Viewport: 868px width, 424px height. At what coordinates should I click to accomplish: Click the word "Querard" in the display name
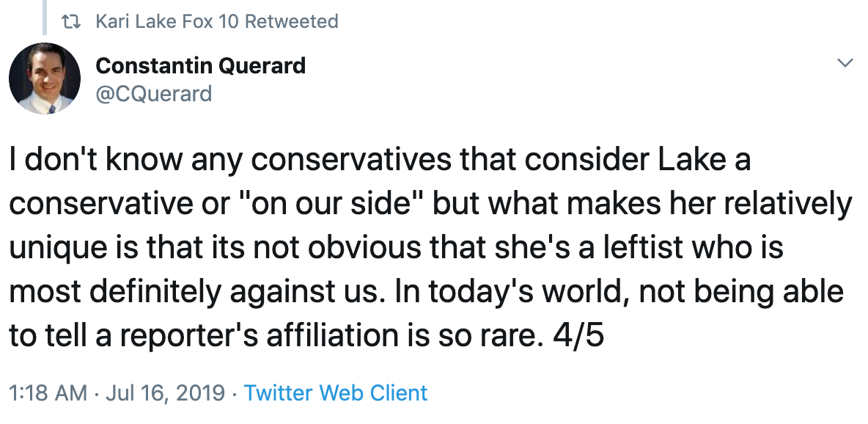click(x=262, y=66)
